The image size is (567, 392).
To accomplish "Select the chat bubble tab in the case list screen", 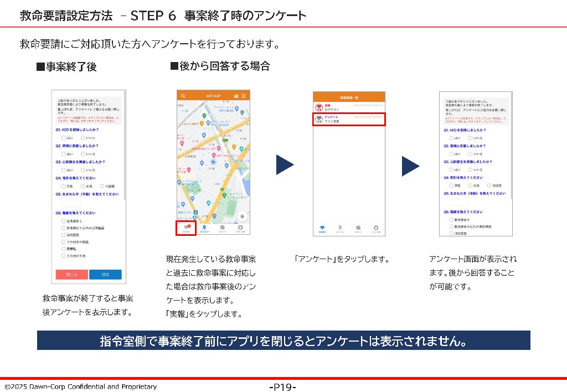I will [x=358, y=229].
